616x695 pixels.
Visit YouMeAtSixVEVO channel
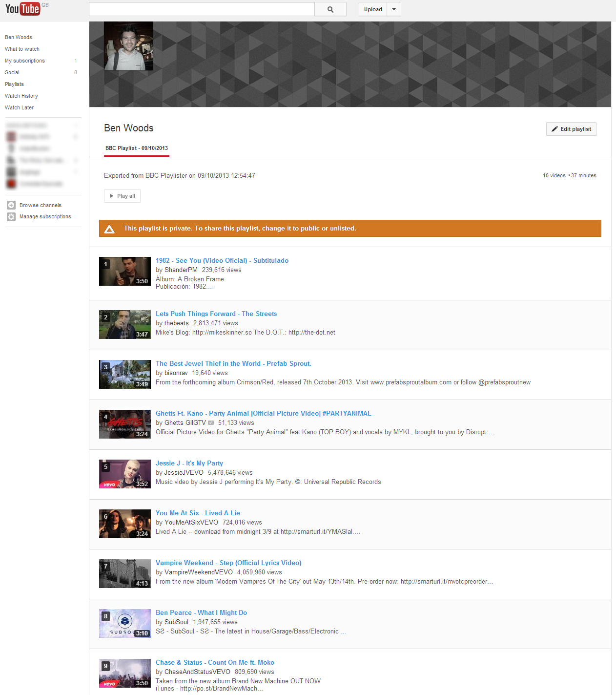pyautogui.click(x=191, y=522)
